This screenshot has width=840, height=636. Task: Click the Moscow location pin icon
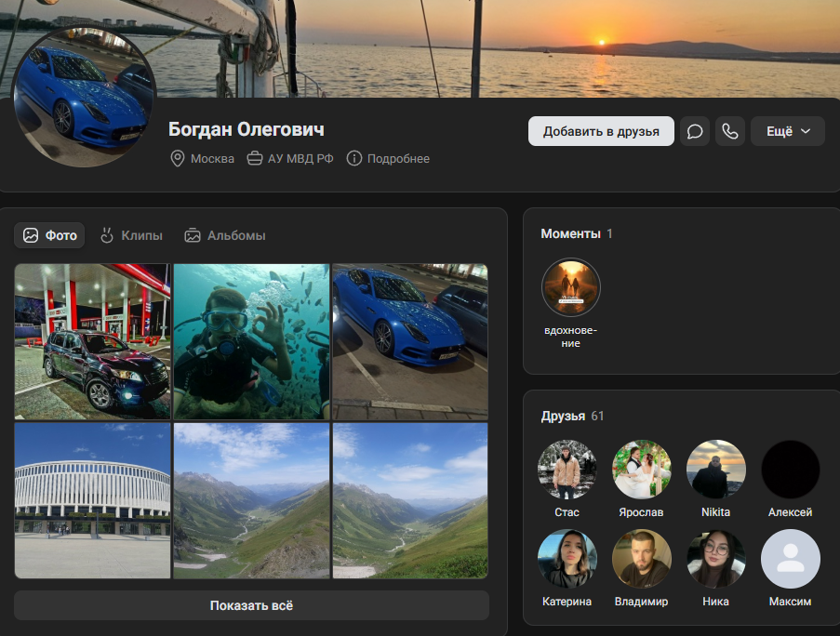(x=178, y=159)
